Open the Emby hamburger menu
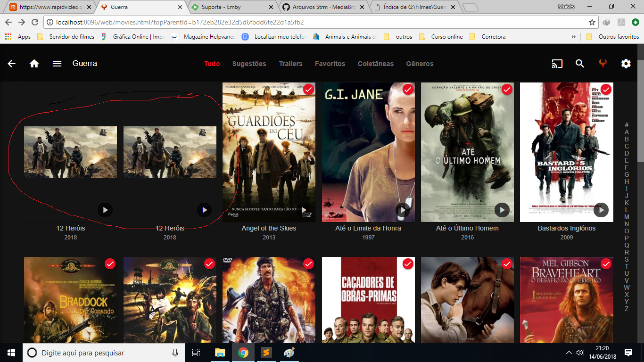644x362 pixels. tap(57, 64)
